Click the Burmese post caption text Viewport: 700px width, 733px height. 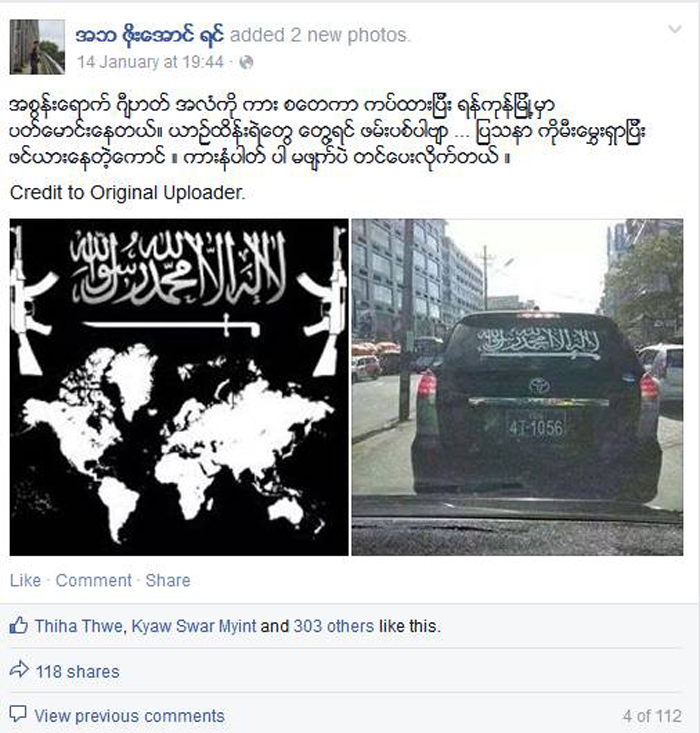[327, 131]
